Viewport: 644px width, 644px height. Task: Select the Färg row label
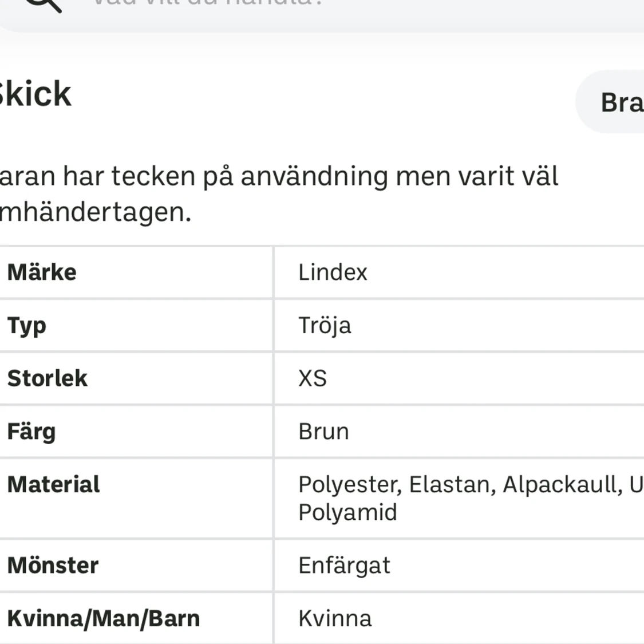(31, 431)
